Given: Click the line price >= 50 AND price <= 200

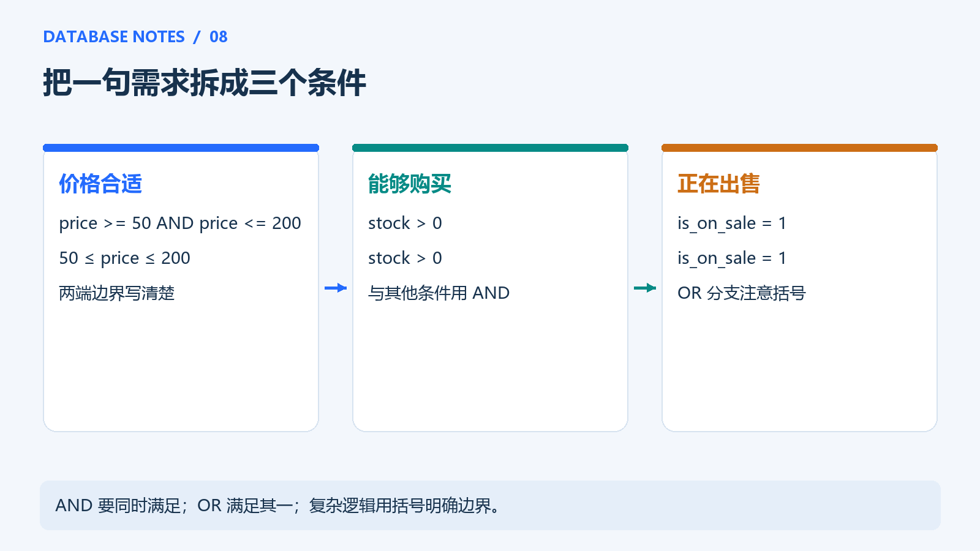Looking at the screenshot, I should click(x=180, y=223).
